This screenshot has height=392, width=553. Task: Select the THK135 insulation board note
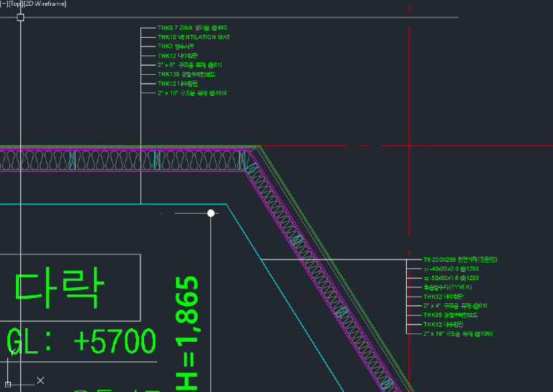(186, 74)
